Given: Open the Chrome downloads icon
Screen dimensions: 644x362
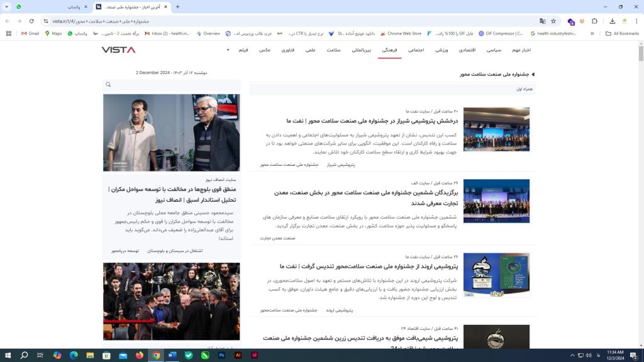Looking at the screenshot, I should tap(612, 21).
